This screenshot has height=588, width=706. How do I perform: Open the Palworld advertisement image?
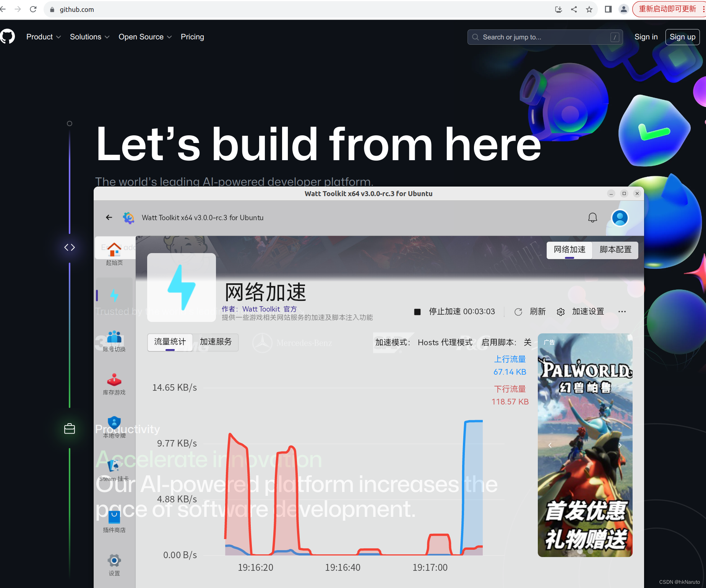pyautogui.click(x=585, y=445)
